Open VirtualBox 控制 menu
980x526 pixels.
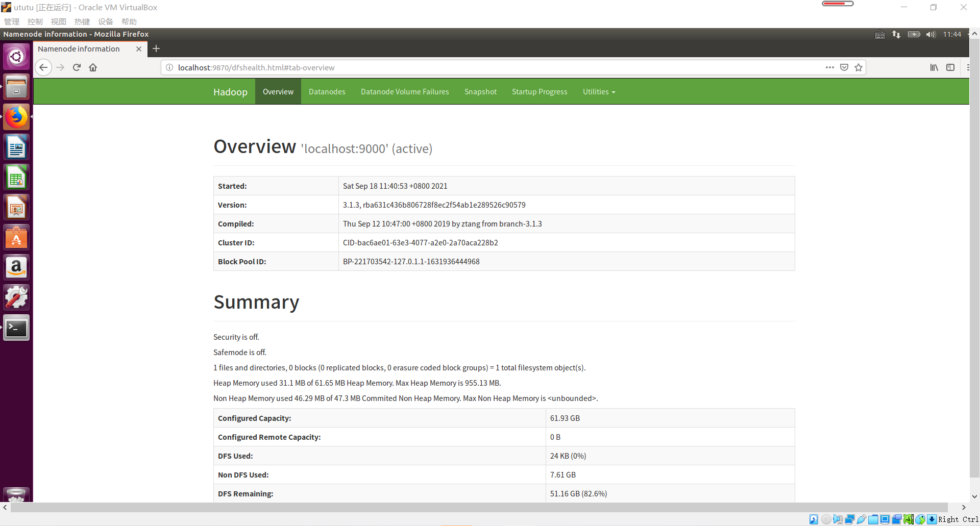(35, 21)
